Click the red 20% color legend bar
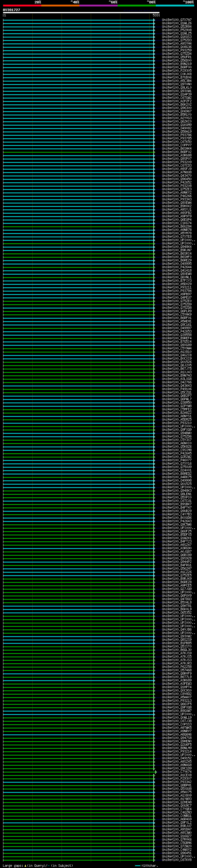Image resolution: width=197 pixels, height=868 pixels. 22,6
